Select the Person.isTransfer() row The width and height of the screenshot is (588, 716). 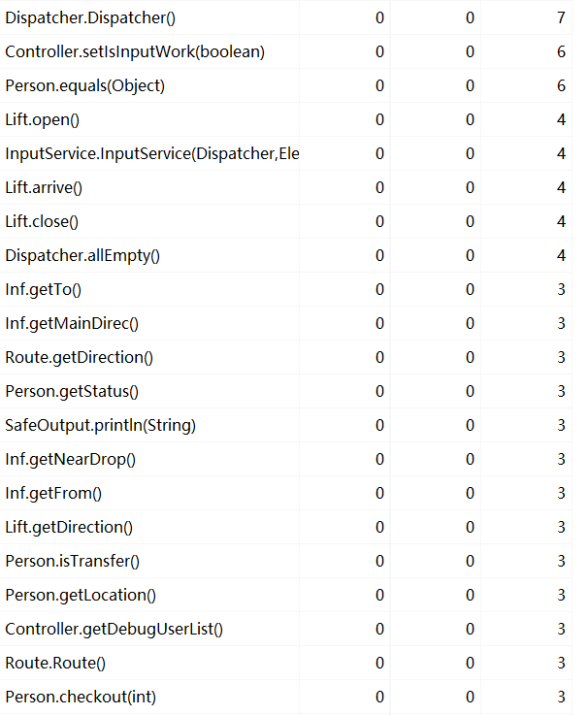tap(286, 561)
